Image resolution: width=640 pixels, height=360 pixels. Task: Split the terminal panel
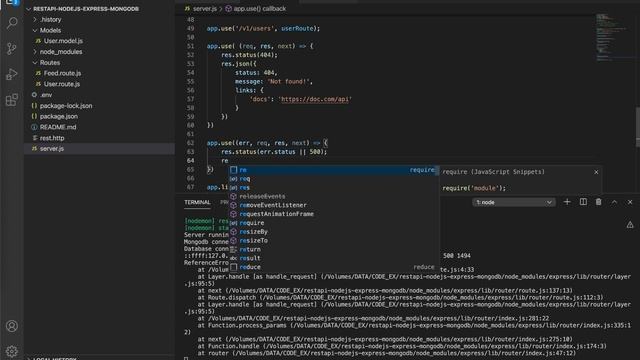pos(583,202)
